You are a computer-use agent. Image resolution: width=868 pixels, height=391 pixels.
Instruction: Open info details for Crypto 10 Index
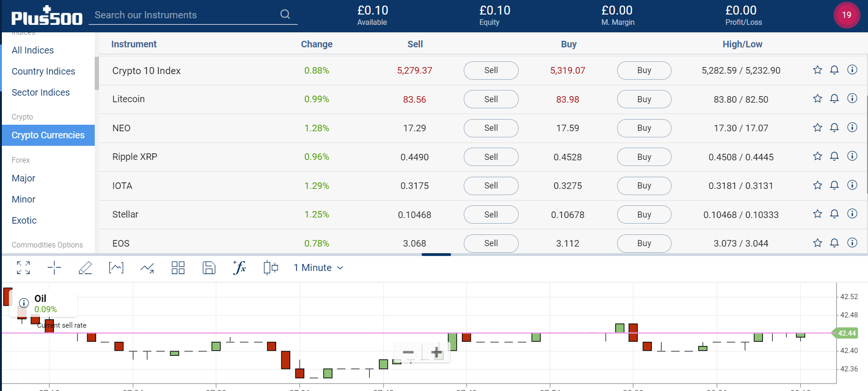(852, 70)
